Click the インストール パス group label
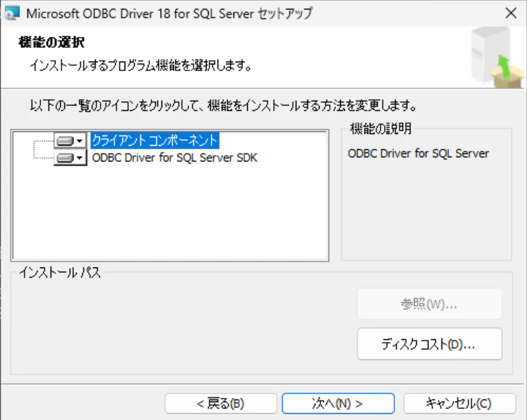This screenshot has width=527, height=420. [60, 272]
